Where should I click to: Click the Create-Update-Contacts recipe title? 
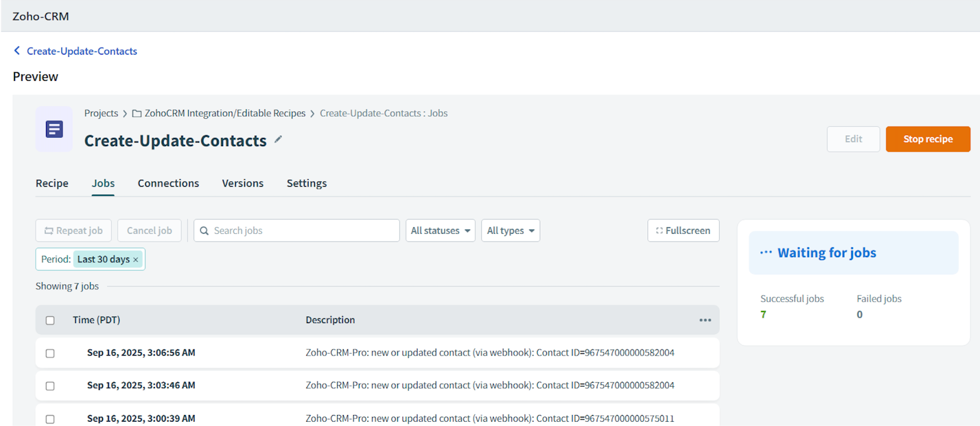click(175, 141)
